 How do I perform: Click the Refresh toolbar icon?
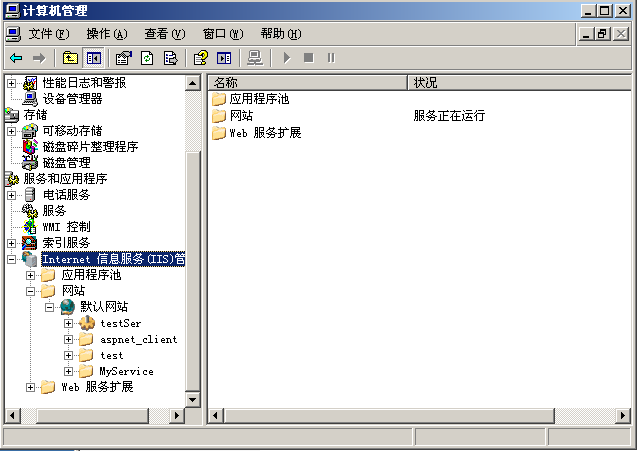[147, 58]
